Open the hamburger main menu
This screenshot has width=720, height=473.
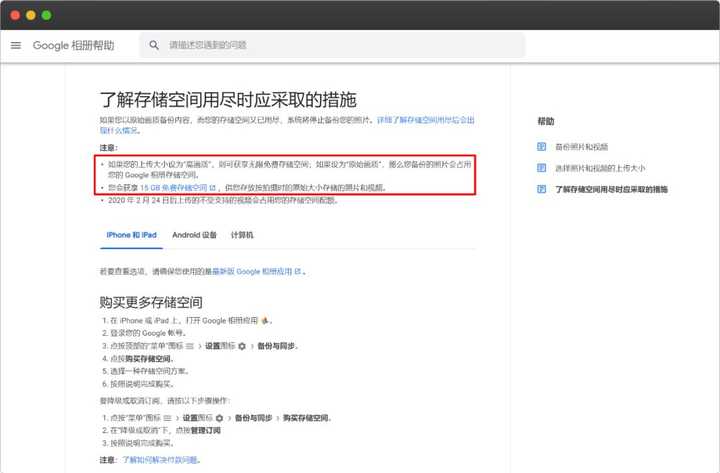coord(16,45)
